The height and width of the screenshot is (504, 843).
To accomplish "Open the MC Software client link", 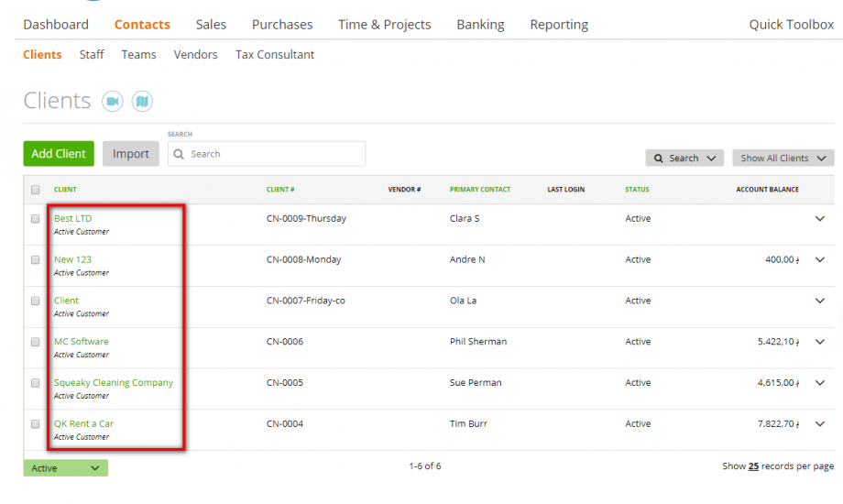I will [82, 342].
